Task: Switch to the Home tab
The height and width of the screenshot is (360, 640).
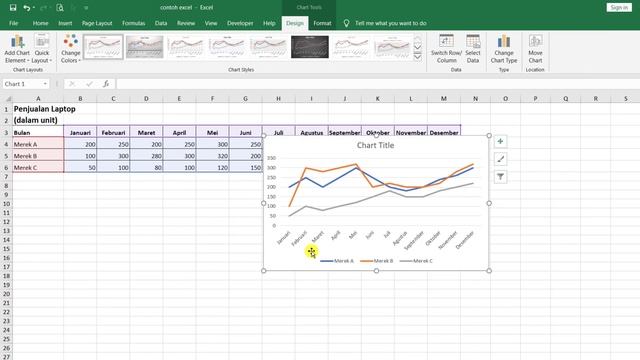Action: click(40, 23)
